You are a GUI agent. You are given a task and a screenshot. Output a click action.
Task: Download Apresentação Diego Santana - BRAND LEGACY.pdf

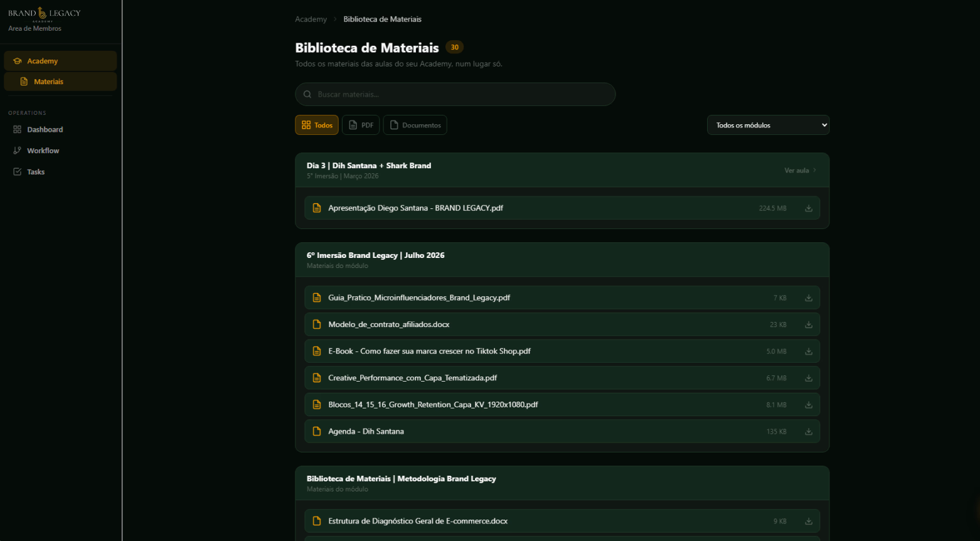tap(809, 208)
